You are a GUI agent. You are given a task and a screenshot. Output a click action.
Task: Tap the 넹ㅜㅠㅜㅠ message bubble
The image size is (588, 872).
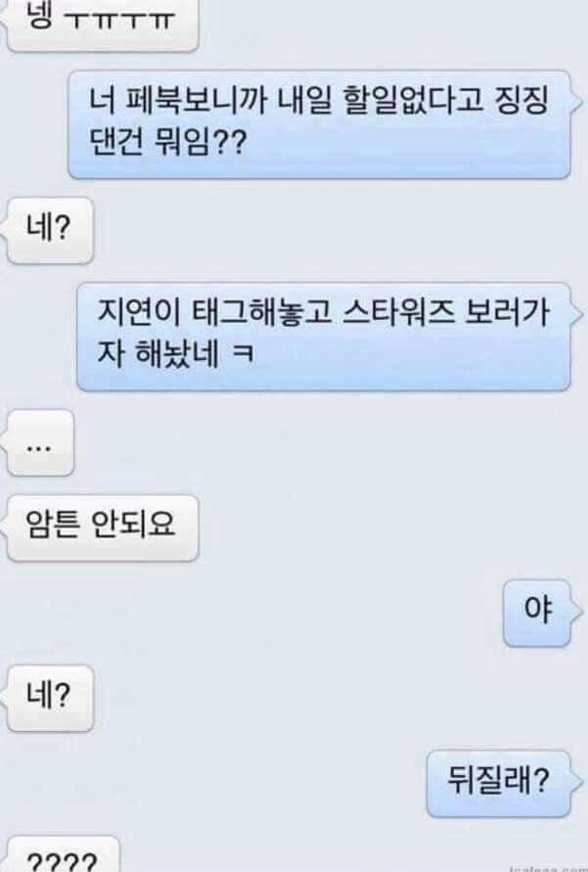click(103, 25)
